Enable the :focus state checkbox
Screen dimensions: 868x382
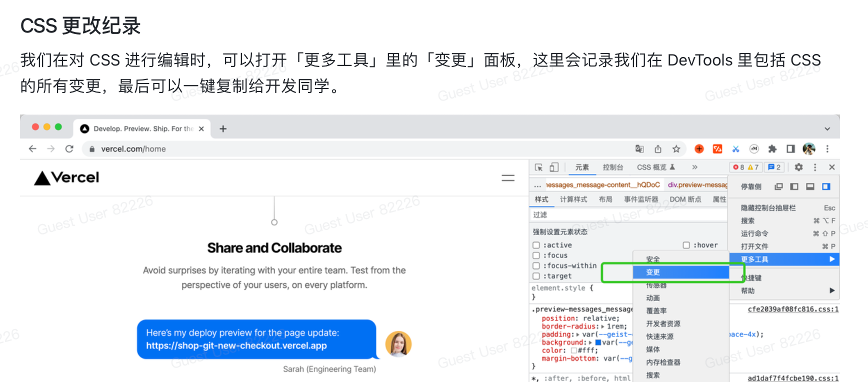click(x=536, y=255)
